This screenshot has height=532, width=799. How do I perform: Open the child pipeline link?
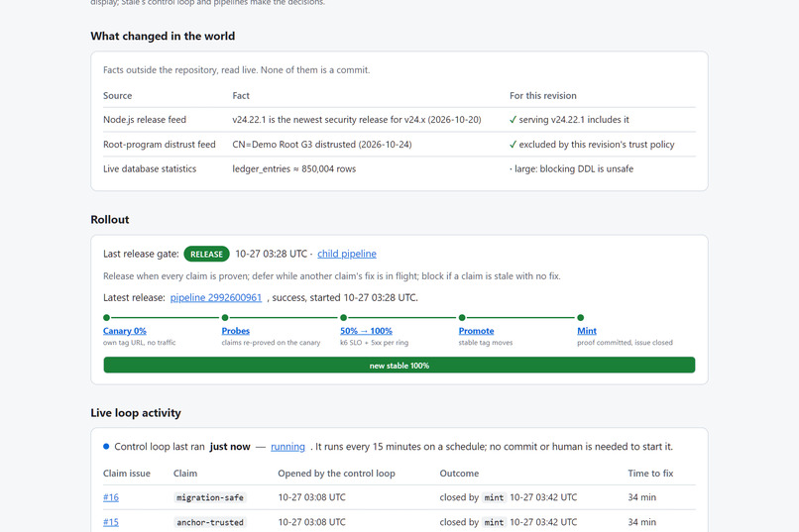(347, 254)
